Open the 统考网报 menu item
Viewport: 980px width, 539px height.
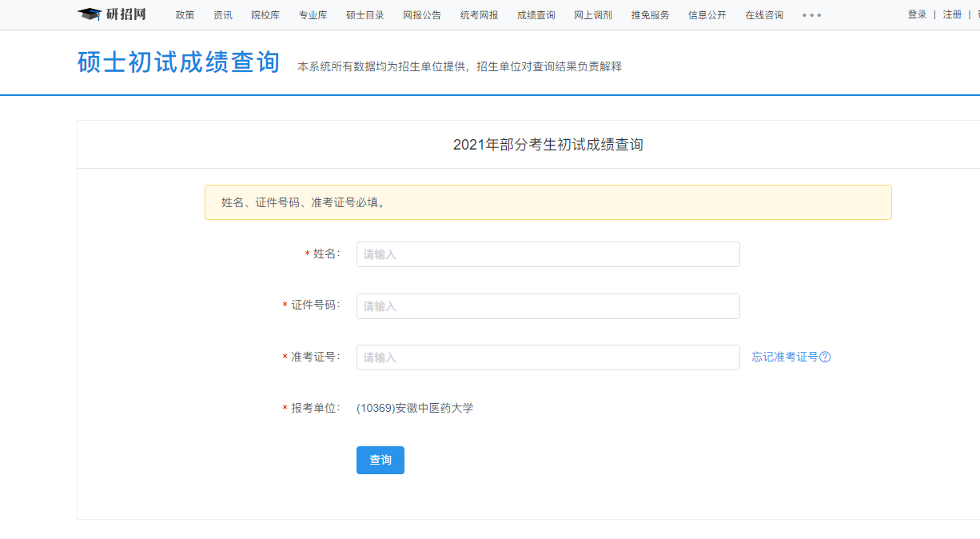479,15
